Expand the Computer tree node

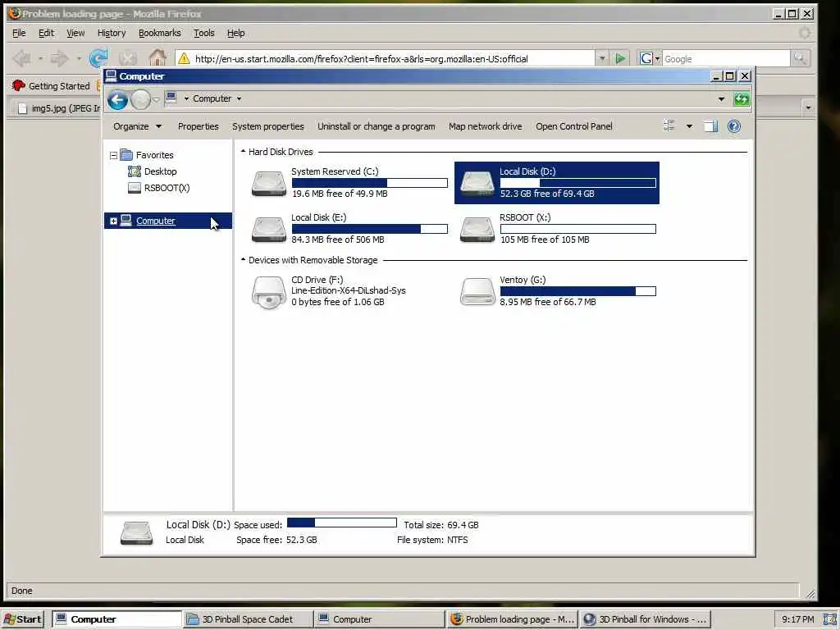click(x=113, y=221)
